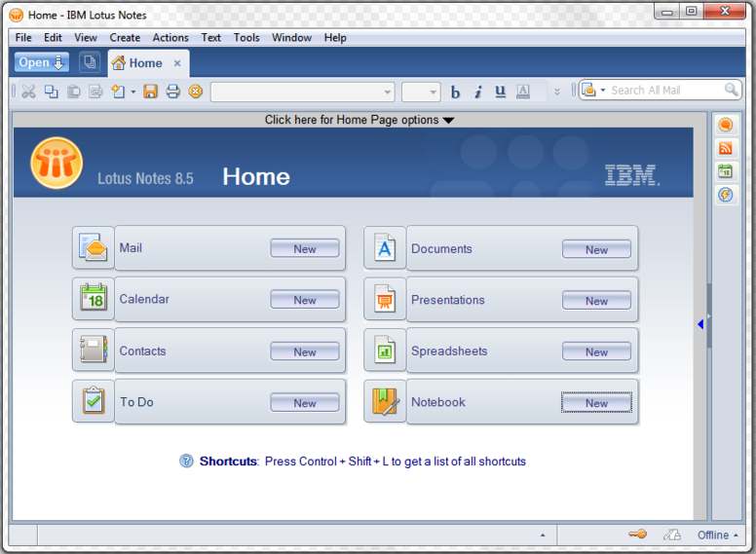Viewport: 756px width, 554px height.
Task: Select the Home tab
Action: click(x=144, y=63)
